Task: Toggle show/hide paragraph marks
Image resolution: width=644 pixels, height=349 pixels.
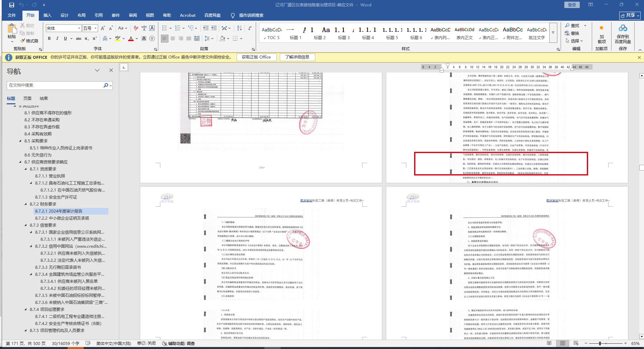Action: [x=250, y=28]
